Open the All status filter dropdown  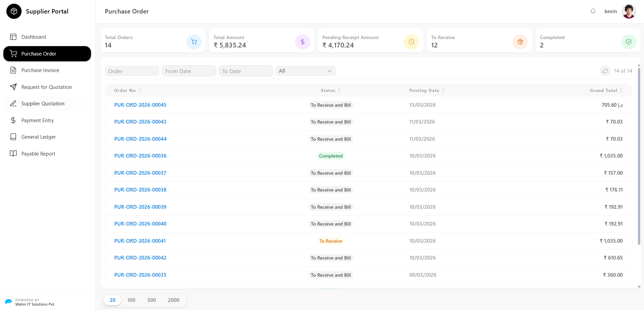(x=305, y=71)
